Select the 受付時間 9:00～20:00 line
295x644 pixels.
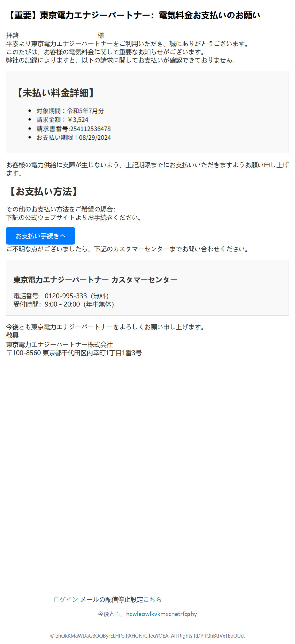point(64,304)
